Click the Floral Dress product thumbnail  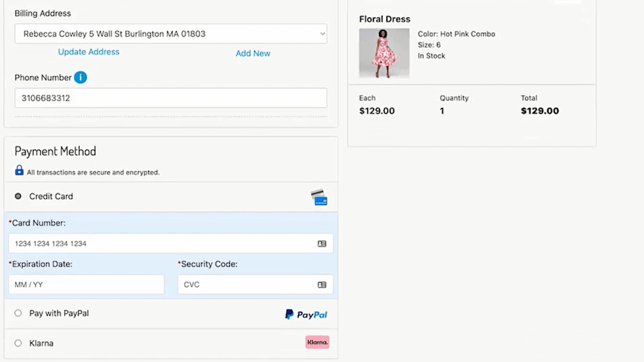(384, 53)
